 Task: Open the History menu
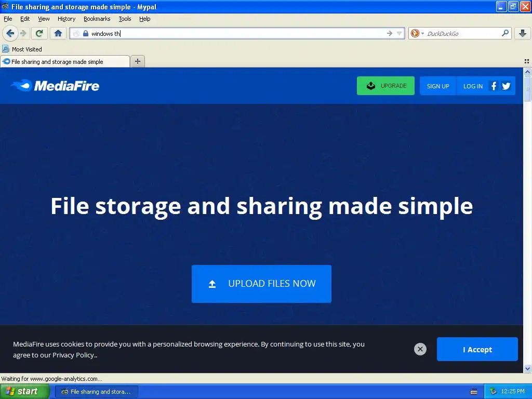coord(66,19)
